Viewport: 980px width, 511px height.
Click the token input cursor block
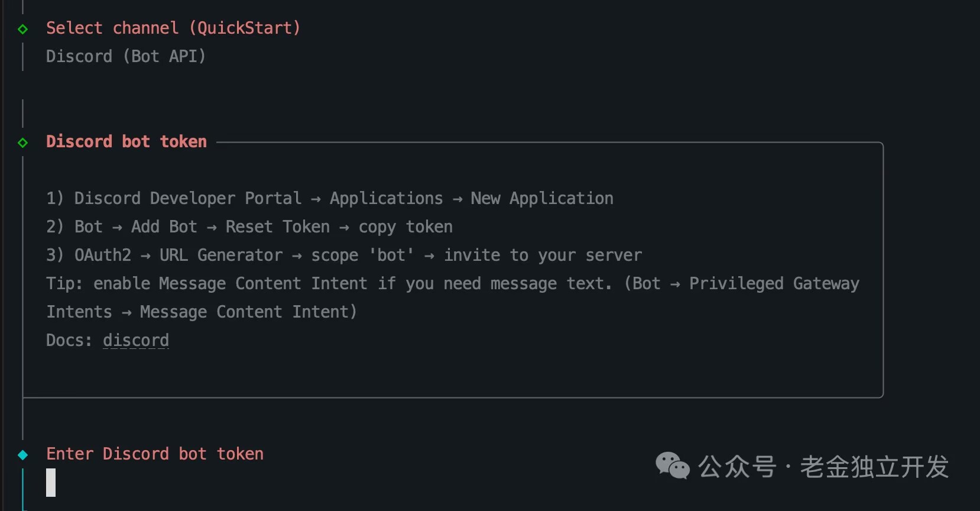[x=51, y=483]
